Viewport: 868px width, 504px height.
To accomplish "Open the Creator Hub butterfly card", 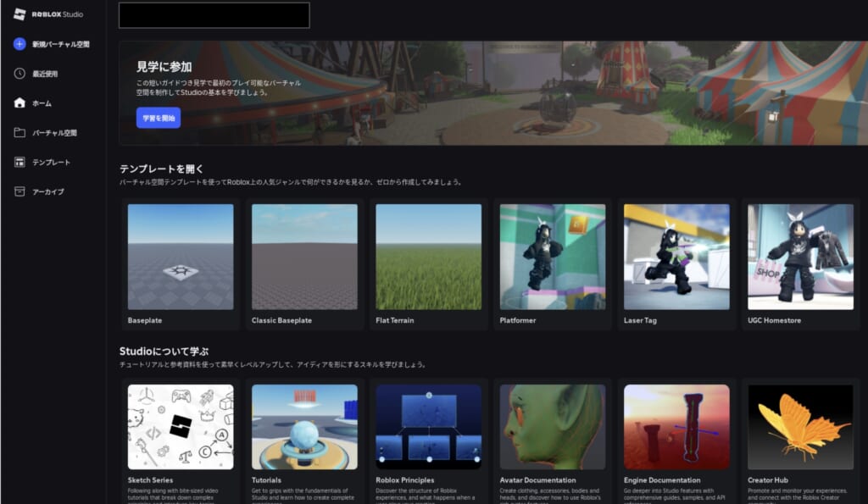I will pyautogui.click(x=799, y=427).
